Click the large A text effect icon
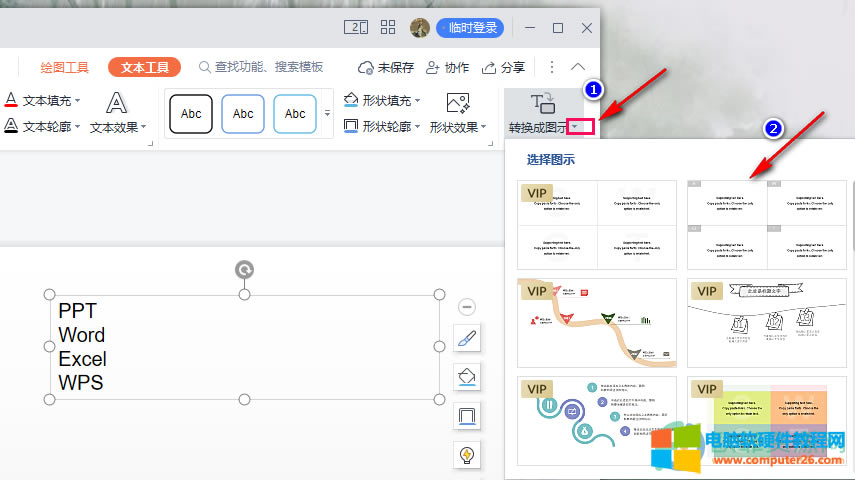This screenshot has height=480, width=855. click(117, 103)
